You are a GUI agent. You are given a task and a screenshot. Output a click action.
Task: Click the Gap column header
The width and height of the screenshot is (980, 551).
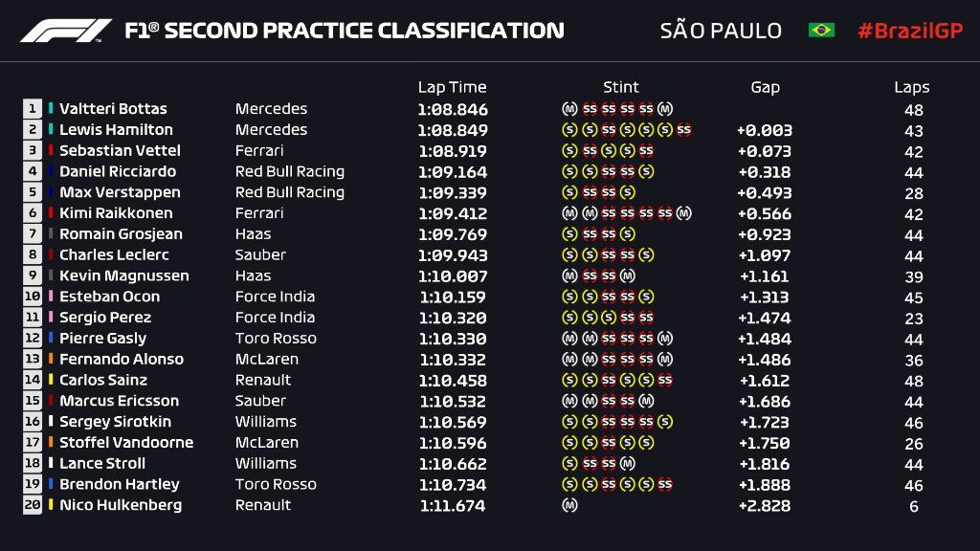765,87
